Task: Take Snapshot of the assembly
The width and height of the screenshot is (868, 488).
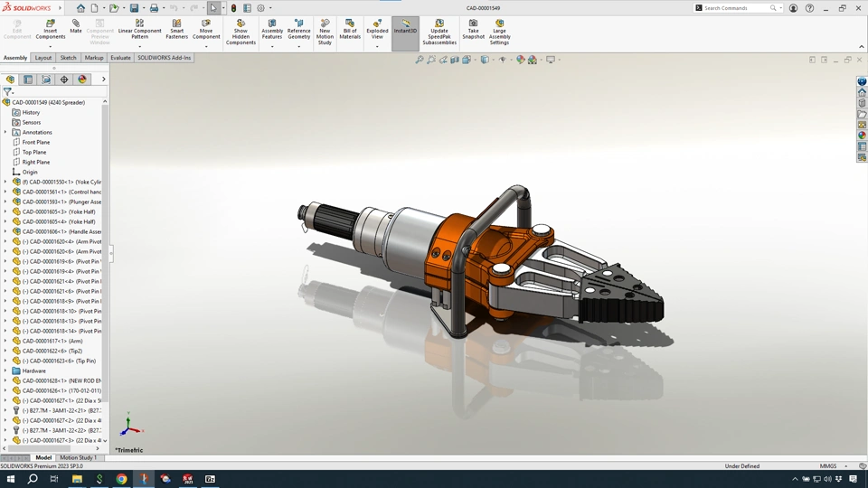Action: [473, 29]
